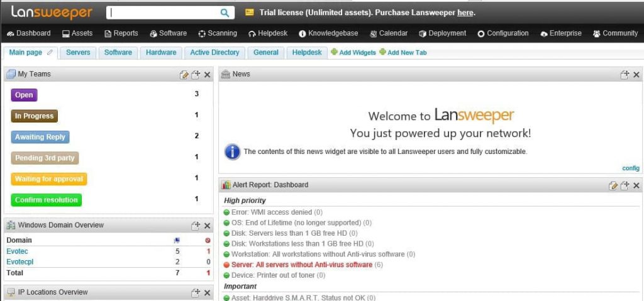This screenshot has width=644, height=301.
Task: Open the Helpdesk top menu
Action: (268, 33)
